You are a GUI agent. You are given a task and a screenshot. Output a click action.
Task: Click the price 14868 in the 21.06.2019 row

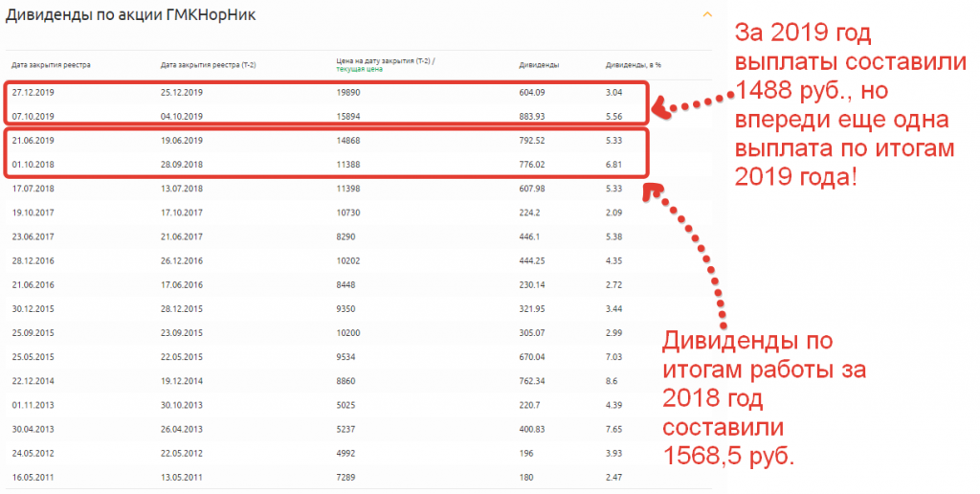[348, 141]
